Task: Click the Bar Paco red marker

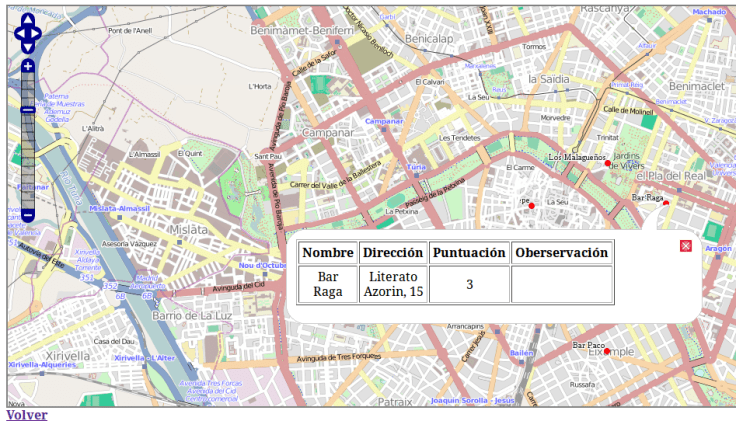Action: click(x=607, y=351)
